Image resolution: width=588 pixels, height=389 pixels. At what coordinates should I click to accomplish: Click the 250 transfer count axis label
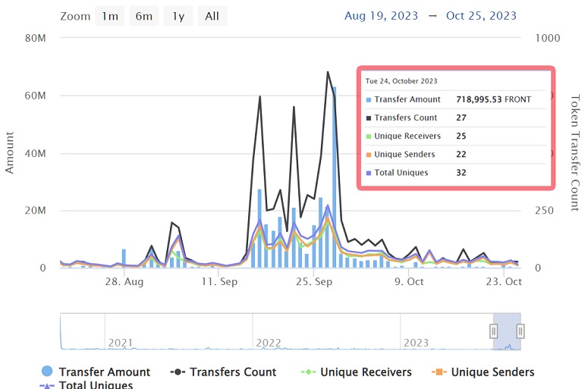(544, 210)
